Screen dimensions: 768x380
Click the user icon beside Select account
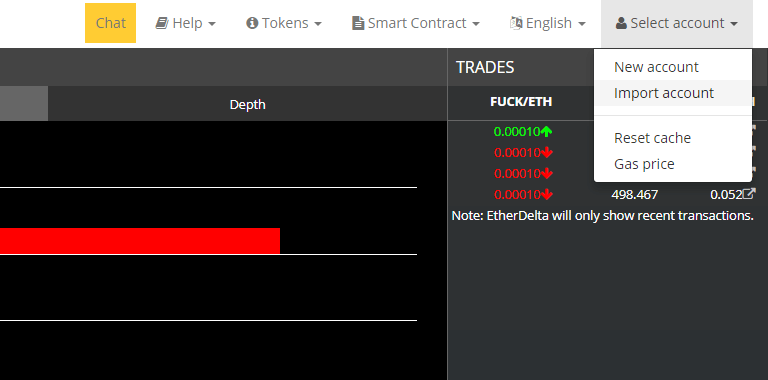[x=621, y=23]
